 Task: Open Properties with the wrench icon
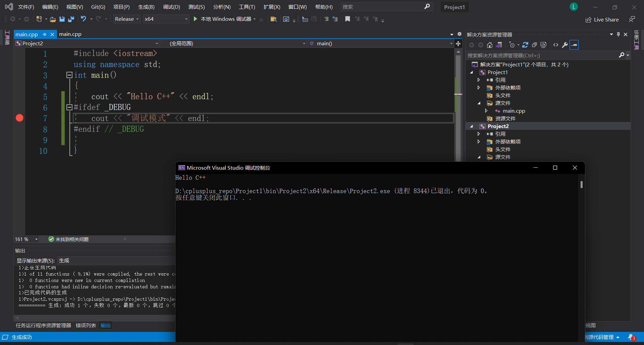click(x=565, y=45)
